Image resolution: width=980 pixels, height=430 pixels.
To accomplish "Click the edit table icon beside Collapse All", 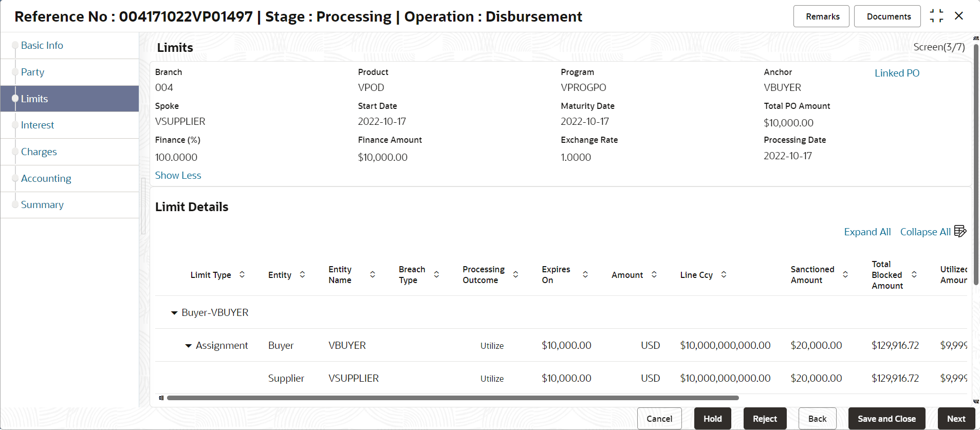I will coord(960,231).
